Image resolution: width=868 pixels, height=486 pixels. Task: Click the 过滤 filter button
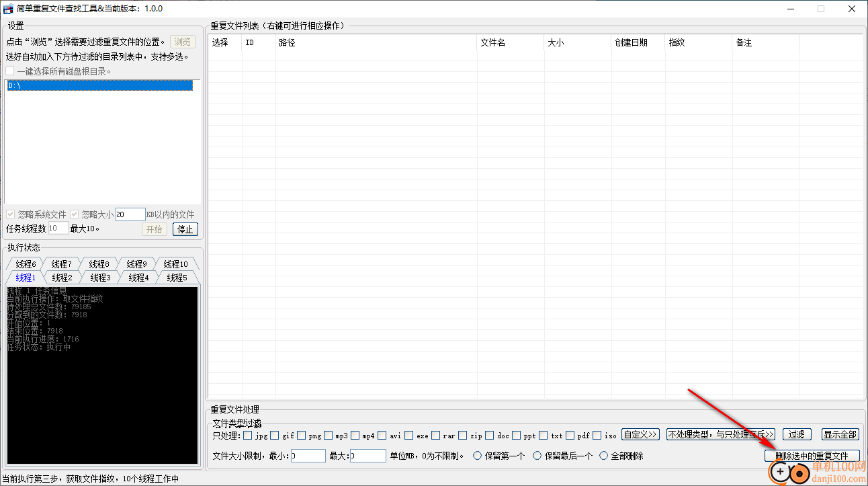point(797,435)
